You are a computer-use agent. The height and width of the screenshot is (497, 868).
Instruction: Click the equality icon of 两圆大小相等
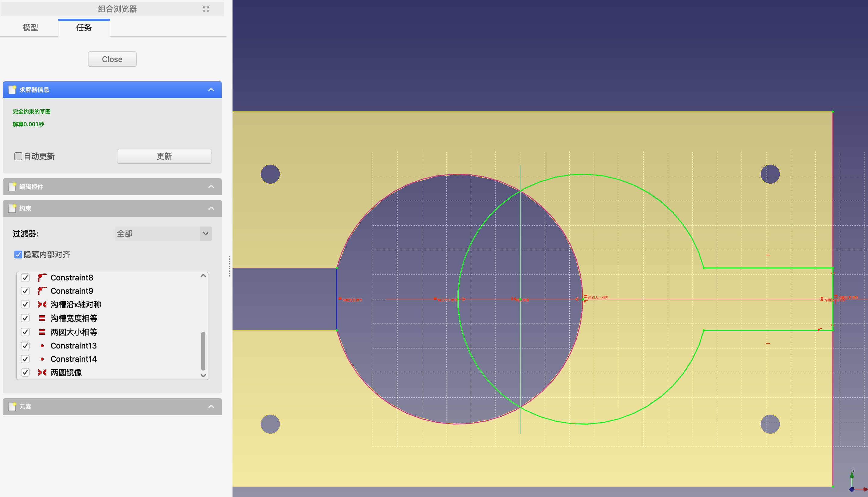pyautogui.click(x=42, y=332)
